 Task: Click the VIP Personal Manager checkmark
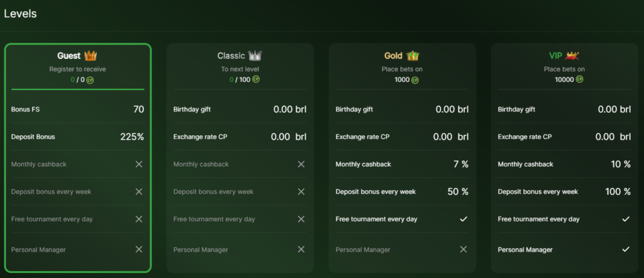click(626, 249)
